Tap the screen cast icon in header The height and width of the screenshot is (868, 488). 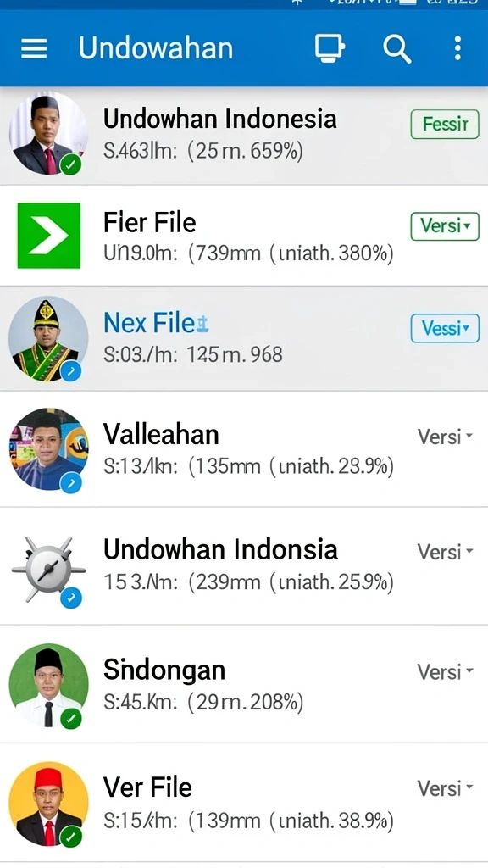tap(330, 48)
